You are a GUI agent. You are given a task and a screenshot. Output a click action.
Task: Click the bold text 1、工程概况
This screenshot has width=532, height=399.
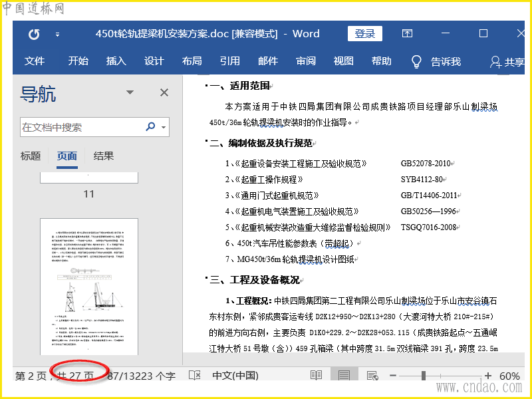click(x=248, y=301)
